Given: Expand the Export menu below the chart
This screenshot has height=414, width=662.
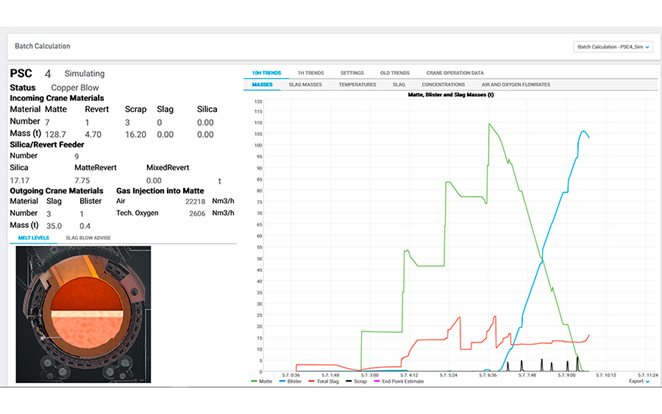Looking at the screenshot, I should [638, 381].
